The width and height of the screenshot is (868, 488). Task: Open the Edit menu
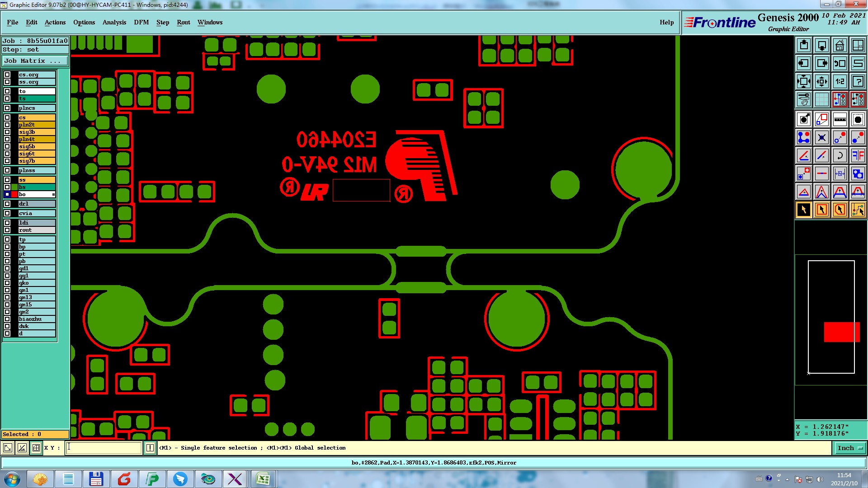coord(32,22)
